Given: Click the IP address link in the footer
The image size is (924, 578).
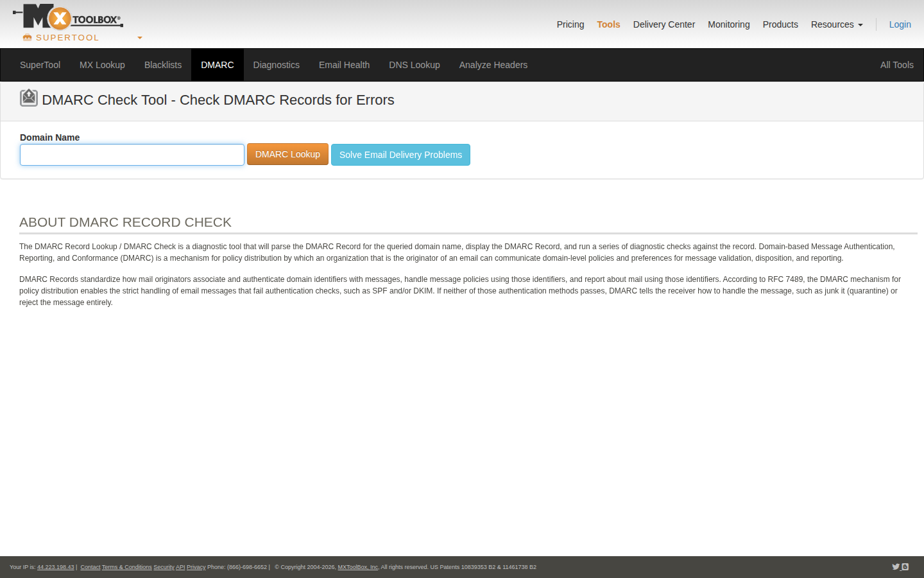Looking at the screenshot, I should [x=56, y=567].
